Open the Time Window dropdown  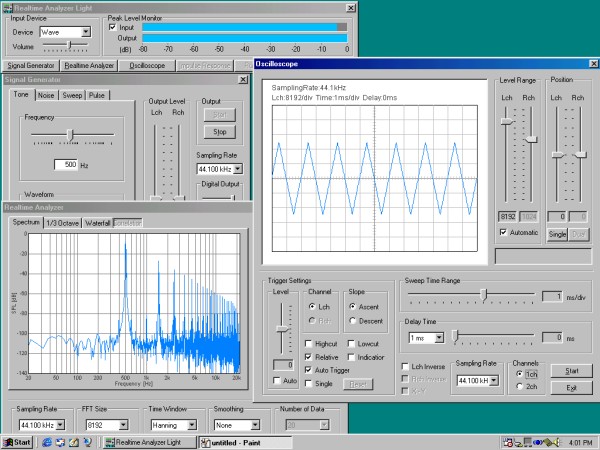(192, 425)
